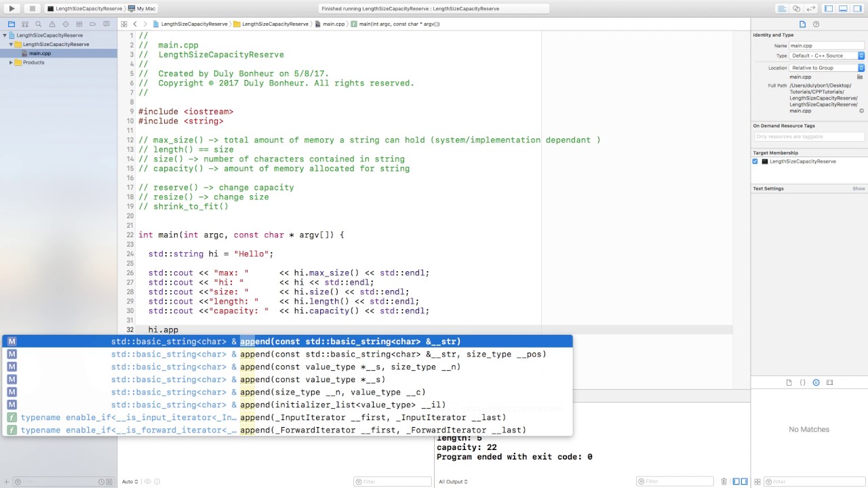Show the Media library
This screenshot has width=868, height=488.
(829, 382)
